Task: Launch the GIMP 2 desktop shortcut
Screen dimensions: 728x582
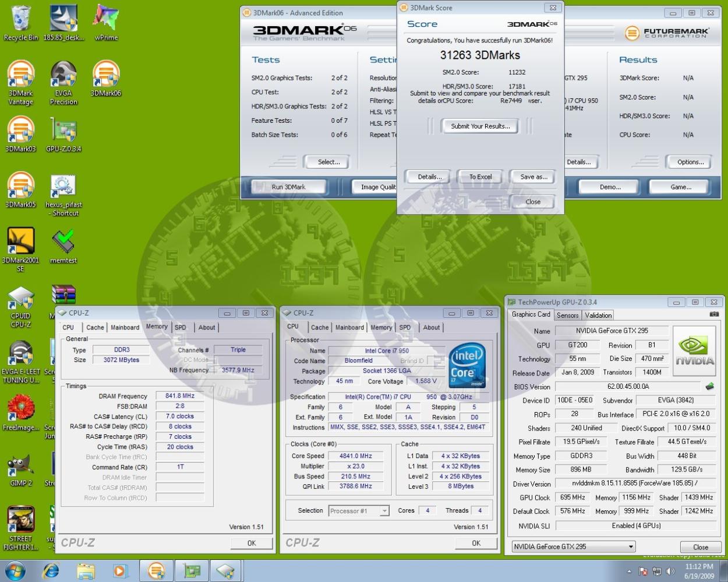Action: click(21, 469)
